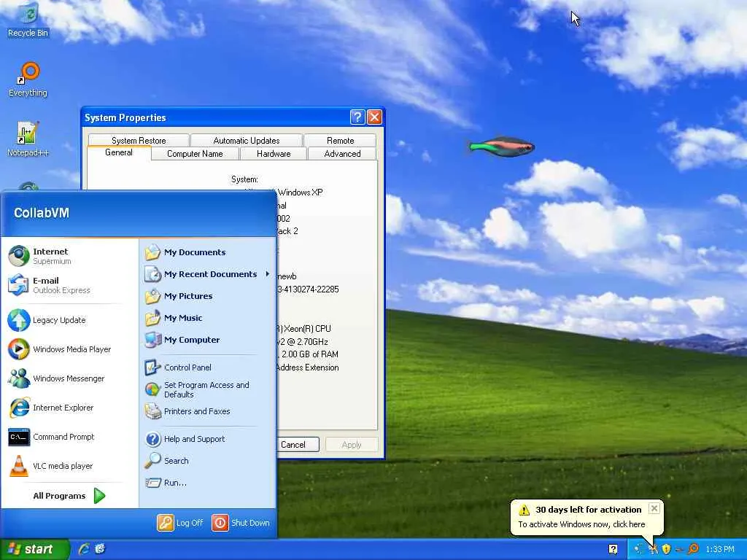Open Help and Support

coord(208,439)
